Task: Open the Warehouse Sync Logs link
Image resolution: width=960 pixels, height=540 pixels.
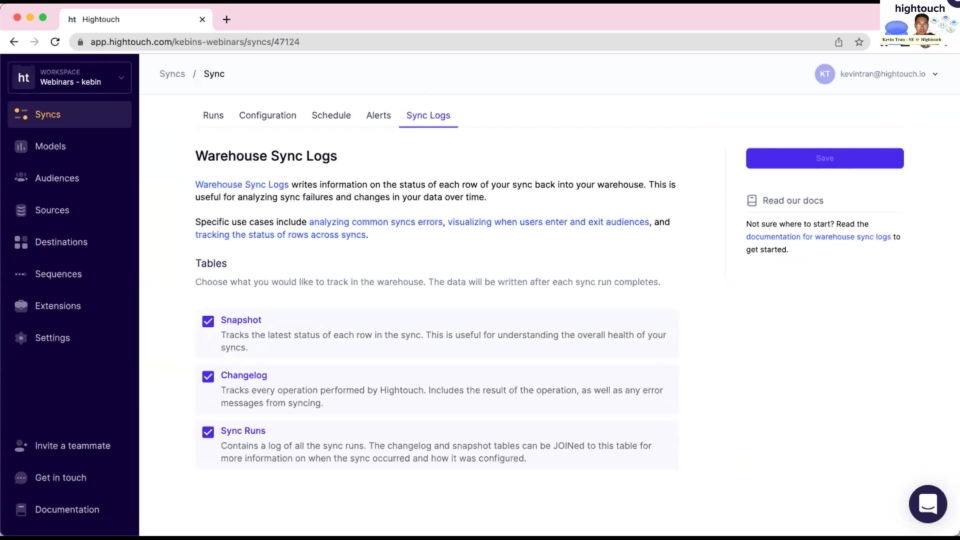Action: 242,184
